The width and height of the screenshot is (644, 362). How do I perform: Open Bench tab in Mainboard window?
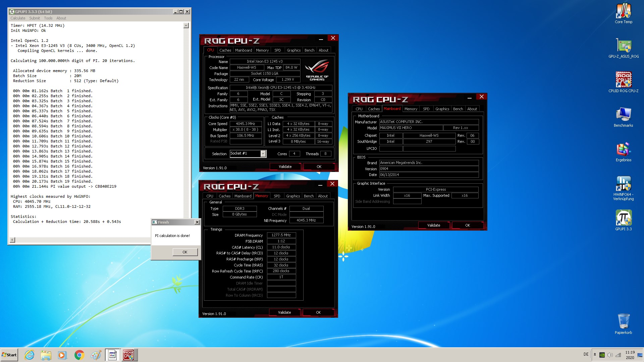click(x=458, y=109)
